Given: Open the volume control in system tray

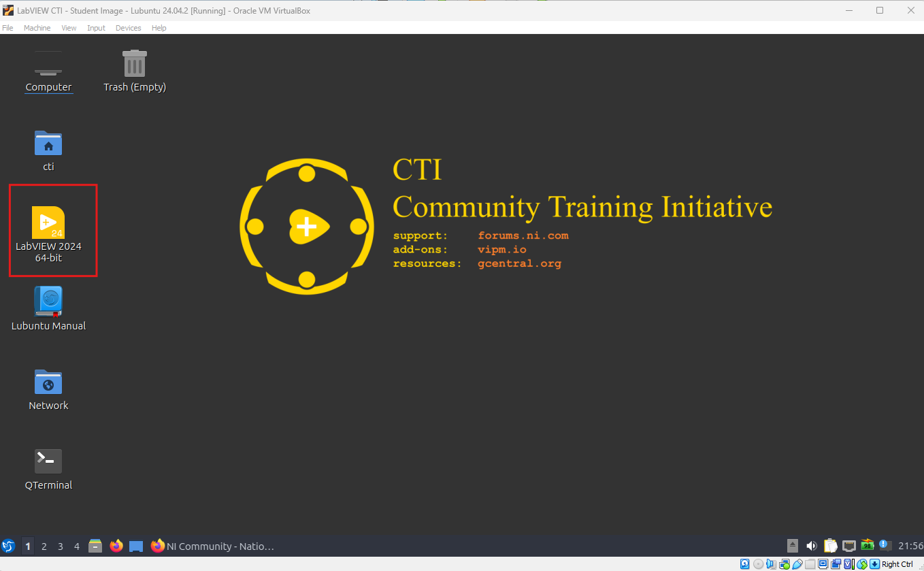Looking at the screenshot, I should [811, 546].
